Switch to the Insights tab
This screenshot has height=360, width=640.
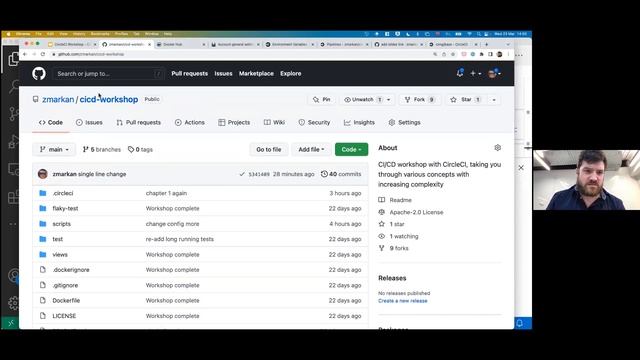pyautogui.click(x=359, y=122)
